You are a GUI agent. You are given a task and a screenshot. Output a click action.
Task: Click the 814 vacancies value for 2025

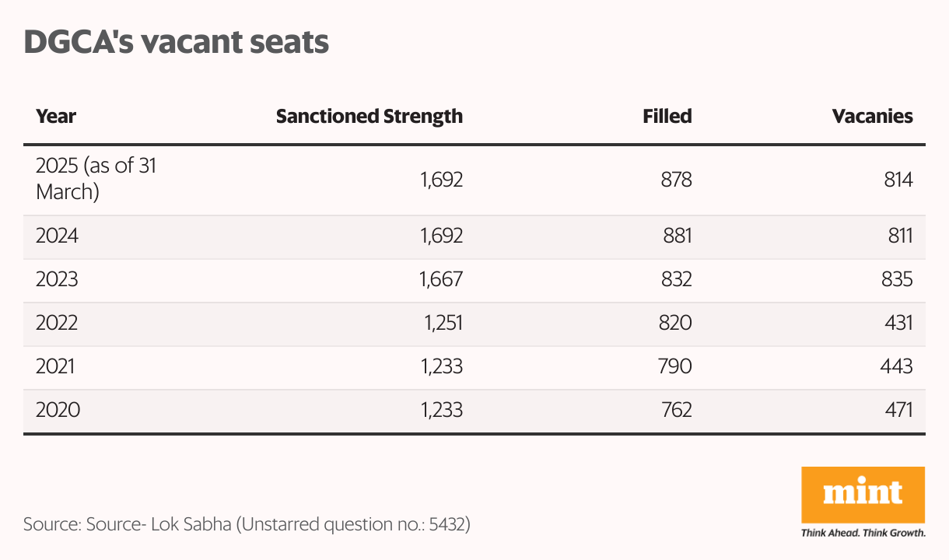896,180
